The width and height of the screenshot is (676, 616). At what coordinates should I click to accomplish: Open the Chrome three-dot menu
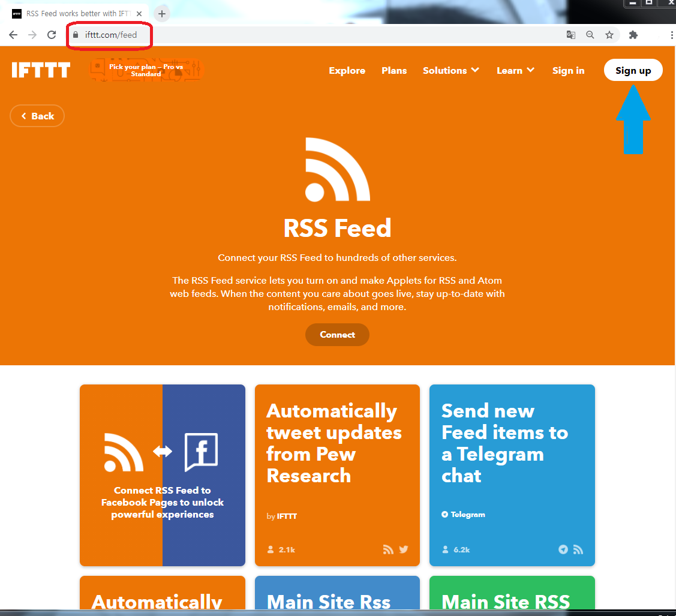(x=672, y=35)
